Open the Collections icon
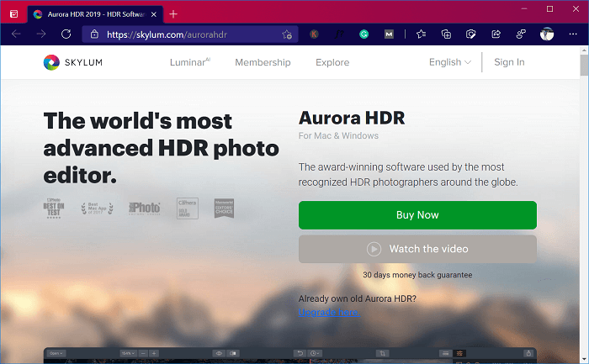The image size is (589, 364). point(446,34)
